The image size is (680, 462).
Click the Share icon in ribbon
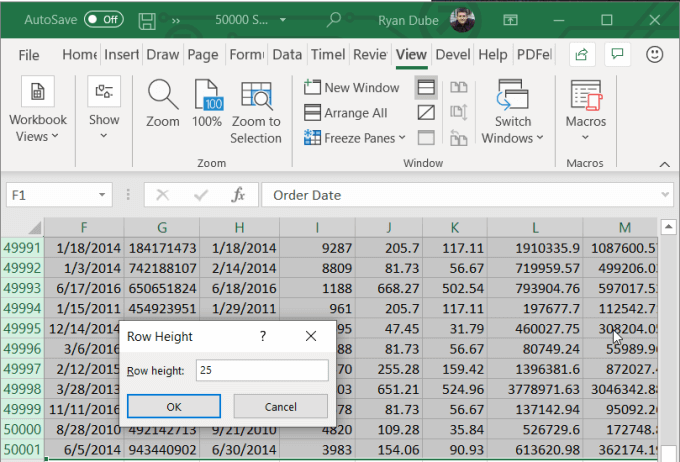point(580,54)
